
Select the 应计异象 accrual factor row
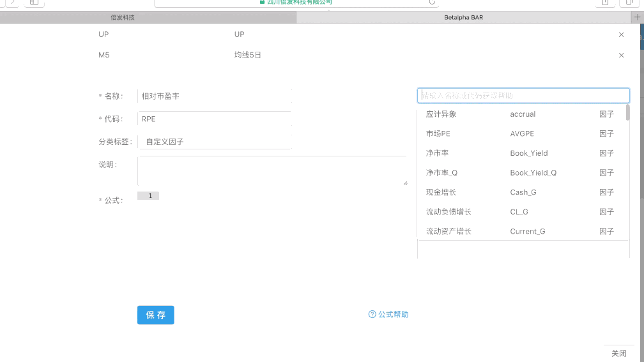coord(521,114)
